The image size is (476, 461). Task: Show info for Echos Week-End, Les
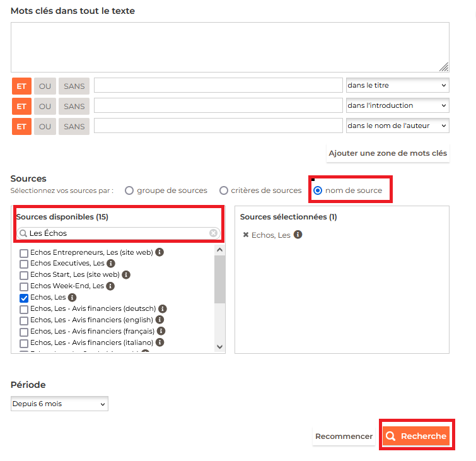click(x=110, y=286)
